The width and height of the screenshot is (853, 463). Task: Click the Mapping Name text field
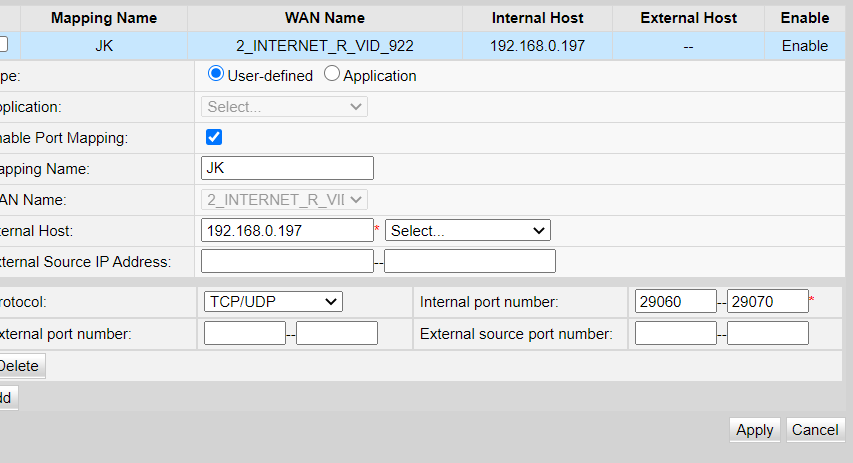pyautogui.click(x=287, y=168)
